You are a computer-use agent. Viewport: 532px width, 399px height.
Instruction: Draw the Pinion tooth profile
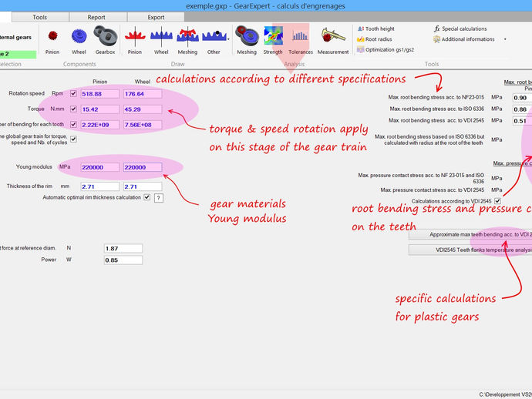(135, 40)
